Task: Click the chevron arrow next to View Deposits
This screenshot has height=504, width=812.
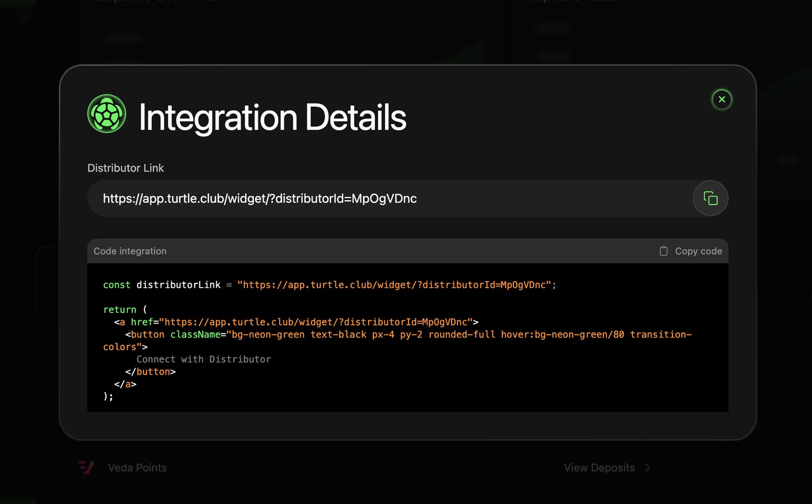Action: point(647,468)
